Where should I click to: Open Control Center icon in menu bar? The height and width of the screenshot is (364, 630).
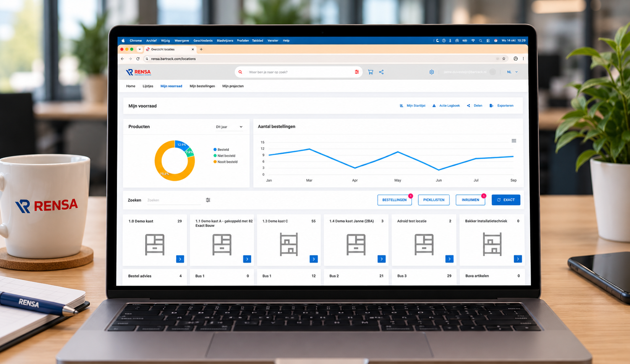pyautogui.click(x=488, y=40)
